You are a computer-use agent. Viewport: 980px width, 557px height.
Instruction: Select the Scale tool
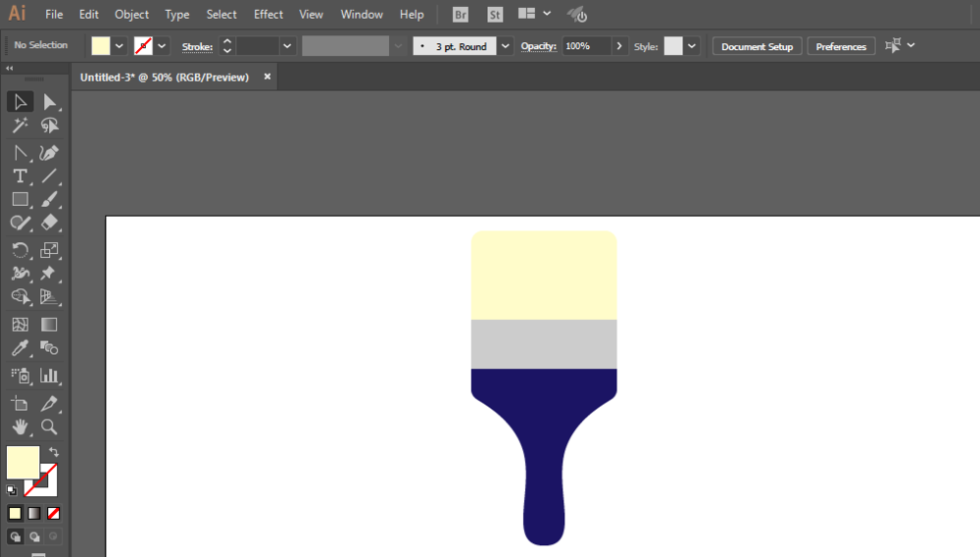coord(49,250)
